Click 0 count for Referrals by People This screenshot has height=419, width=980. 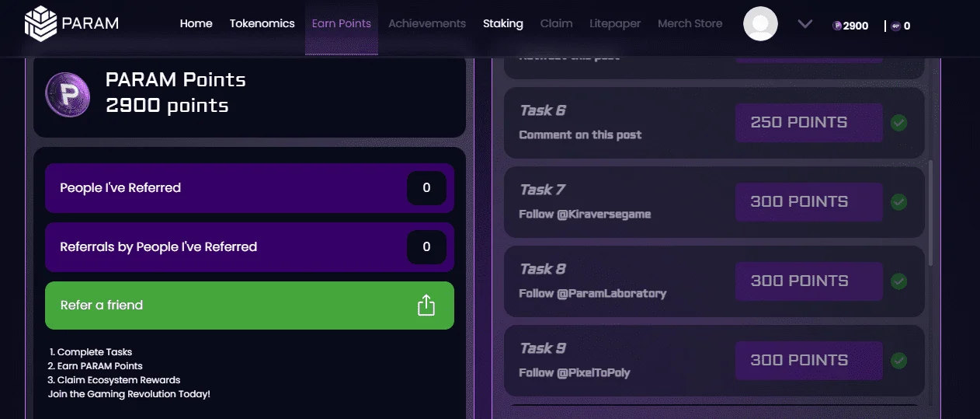pos(426,247)
